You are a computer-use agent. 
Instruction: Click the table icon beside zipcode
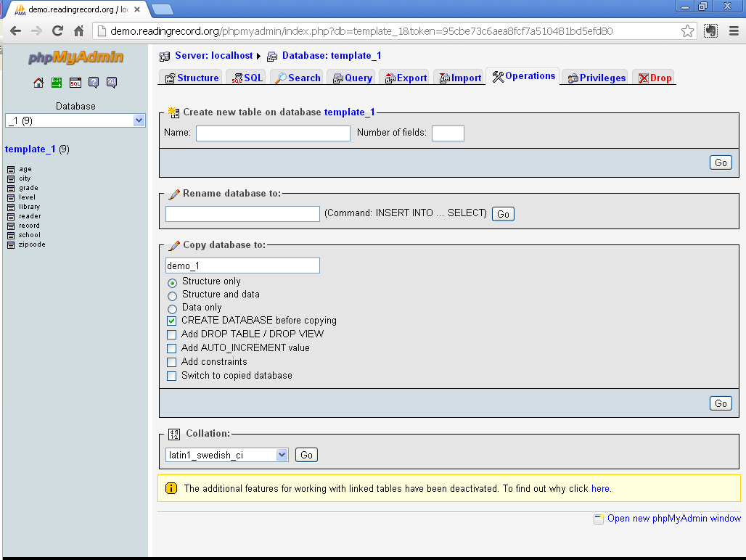pos(11,245)
